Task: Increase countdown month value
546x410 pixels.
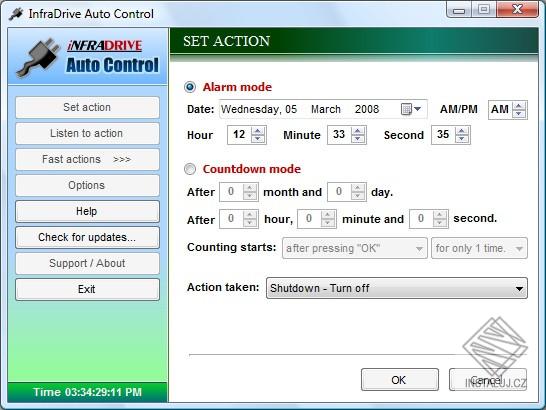Action: pyautogui.click(x=250, y=188)
